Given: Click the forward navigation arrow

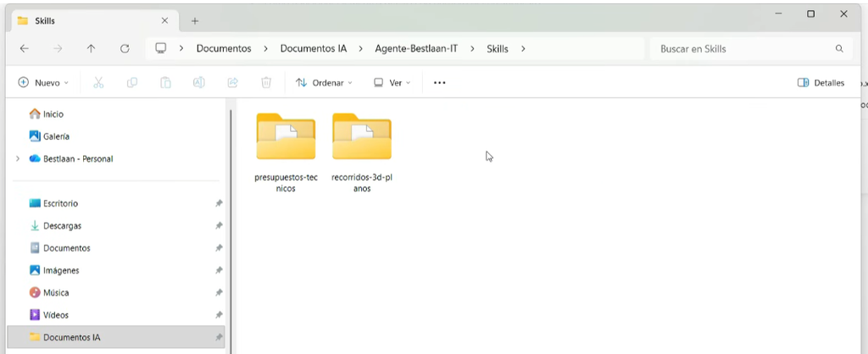Looking at the screenshot, I should pyautogui.click(x=58, y=48).
